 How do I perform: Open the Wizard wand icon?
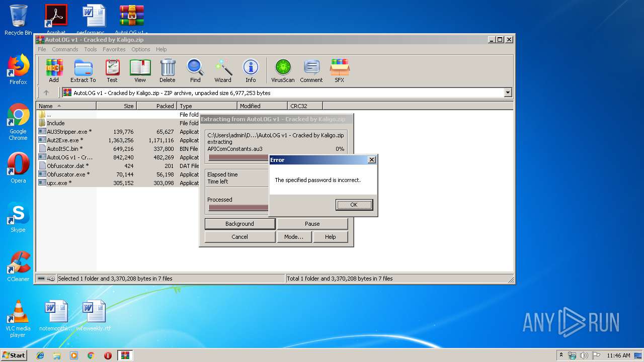point(223,71)
